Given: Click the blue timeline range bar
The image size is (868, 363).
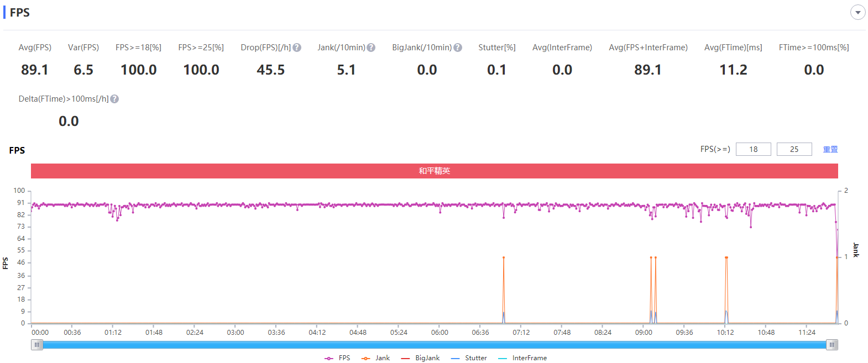Looking at the screenshot, I should [435, 345].
